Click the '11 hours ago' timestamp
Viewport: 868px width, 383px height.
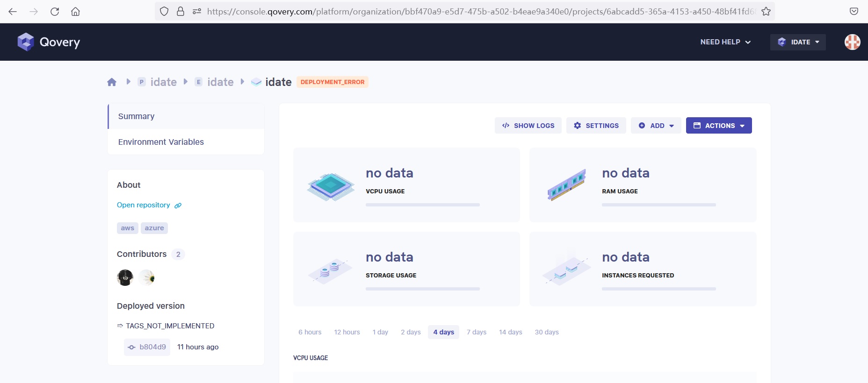coord(198,347)
